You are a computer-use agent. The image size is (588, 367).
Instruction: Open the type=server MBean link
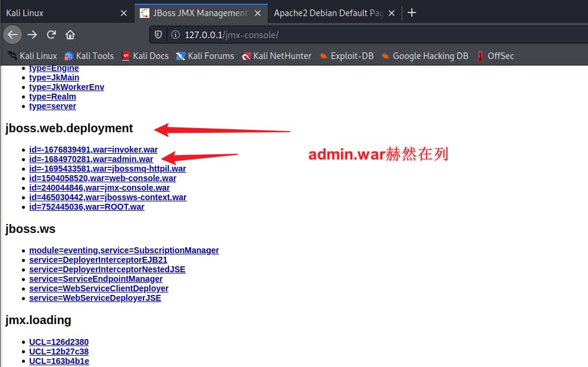pyautogui.click(x=52, y=106)
